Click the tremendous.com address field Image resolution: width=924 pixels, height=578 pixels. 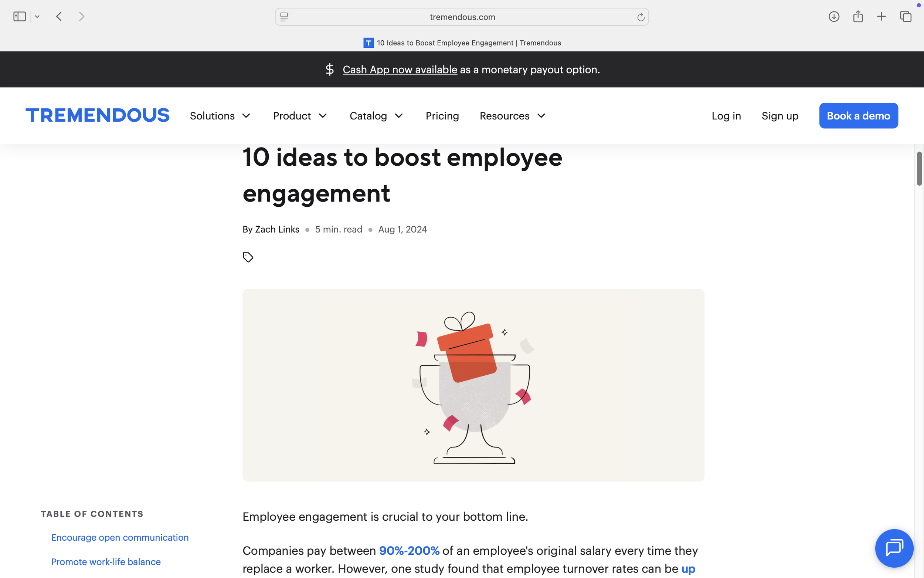click(x=462, y=17)
